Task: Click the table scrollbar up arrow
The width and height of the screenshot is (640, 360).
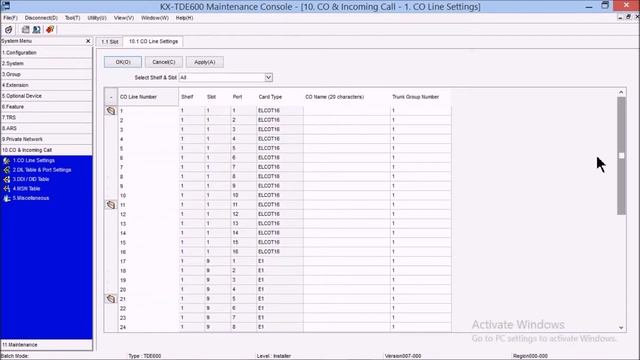Action: click(621, 92)
